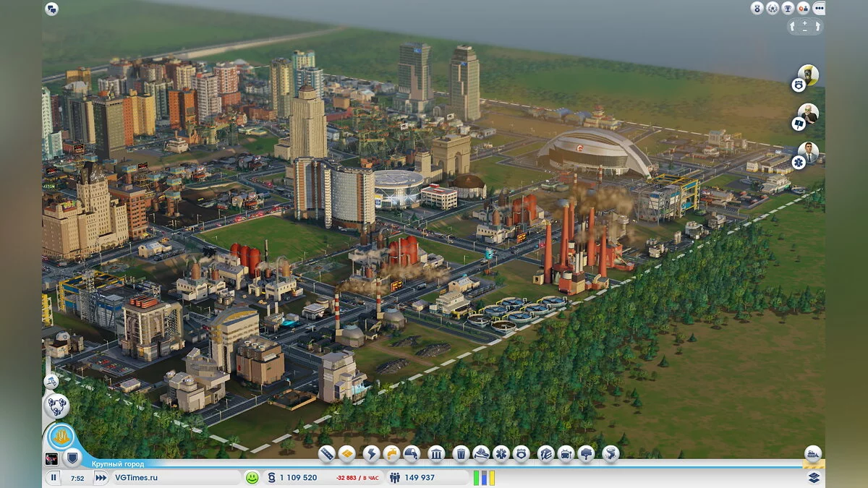Open the Education menu

(x=546, y=454)
